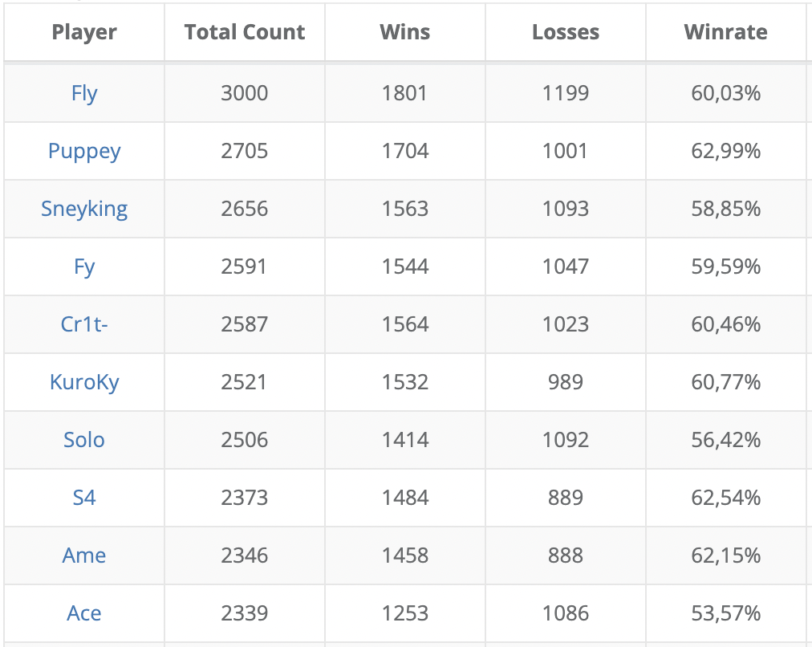Sort by the Losses column header
The height and width of the screenshot is (647, 812).
(x=566, y=32)
